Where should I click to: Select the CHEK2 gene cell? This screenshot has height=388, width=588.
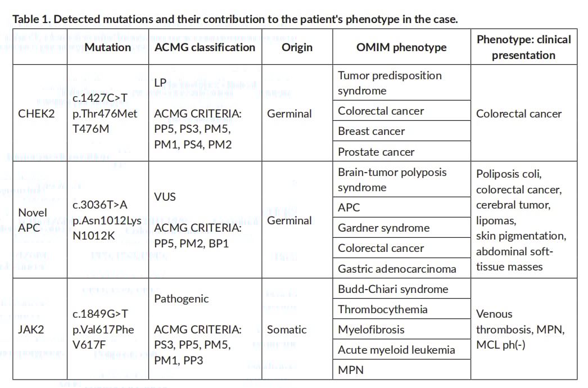(x=38, y=114)
